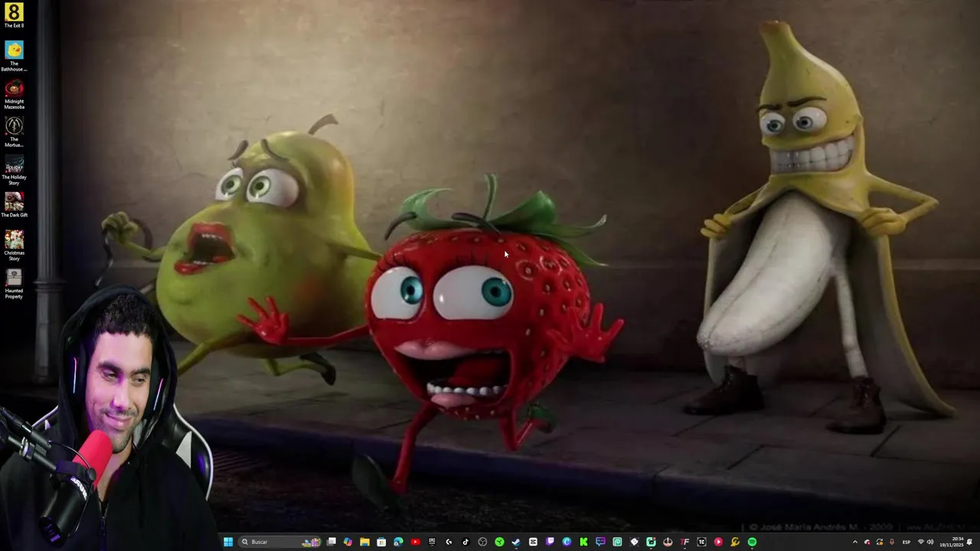The width and height of the screenshot is (980, 551).
Task: Select The Exit 8 desktop shortcut
Action: pyautogui.click(x=14, y=15)
